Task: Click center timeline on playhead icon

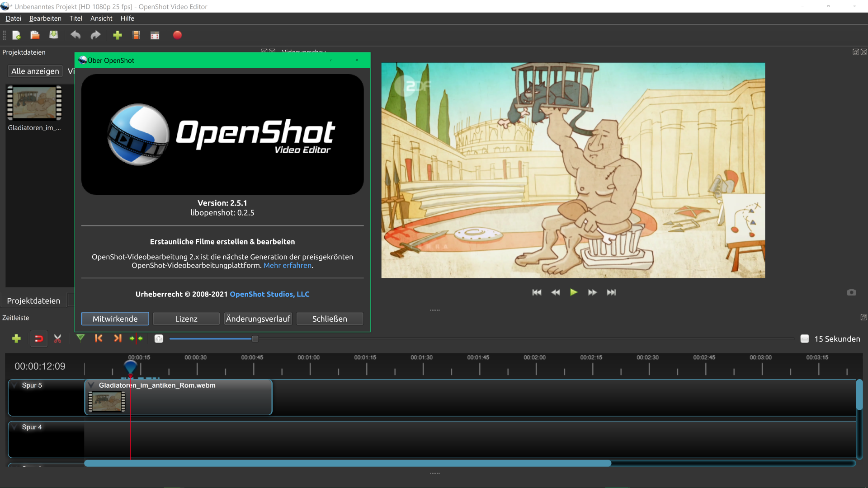Action: (136, 338)
